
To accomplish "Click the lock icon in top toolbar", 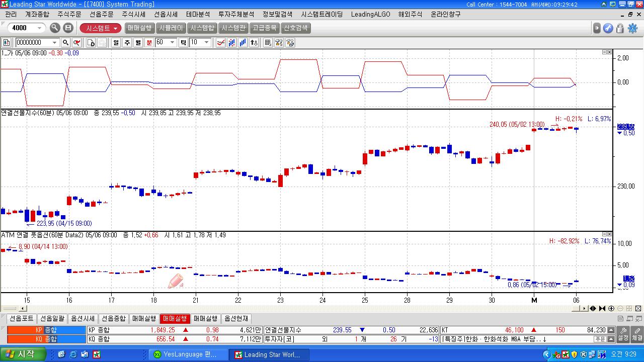I will (x=620, y=28).
